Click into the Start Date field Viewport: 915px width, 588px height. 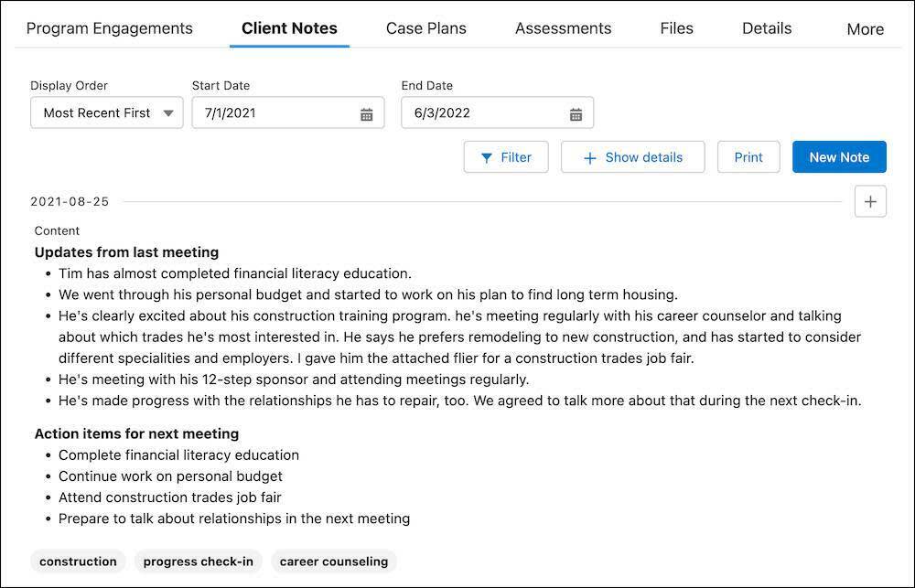(x=274, y=113)
